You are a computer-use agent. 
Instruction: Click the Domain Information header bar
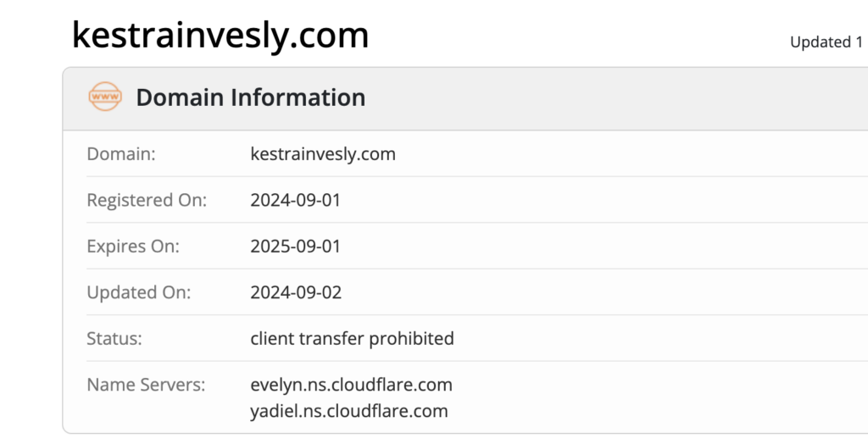point(465,98)
